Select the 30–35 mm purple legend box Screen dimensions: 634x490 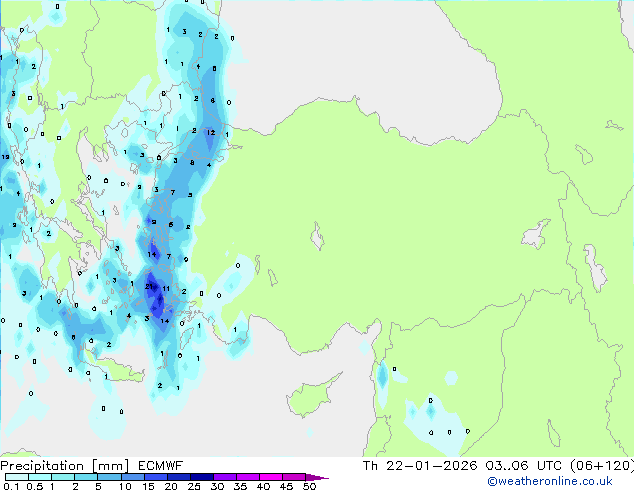coord(224,477)
